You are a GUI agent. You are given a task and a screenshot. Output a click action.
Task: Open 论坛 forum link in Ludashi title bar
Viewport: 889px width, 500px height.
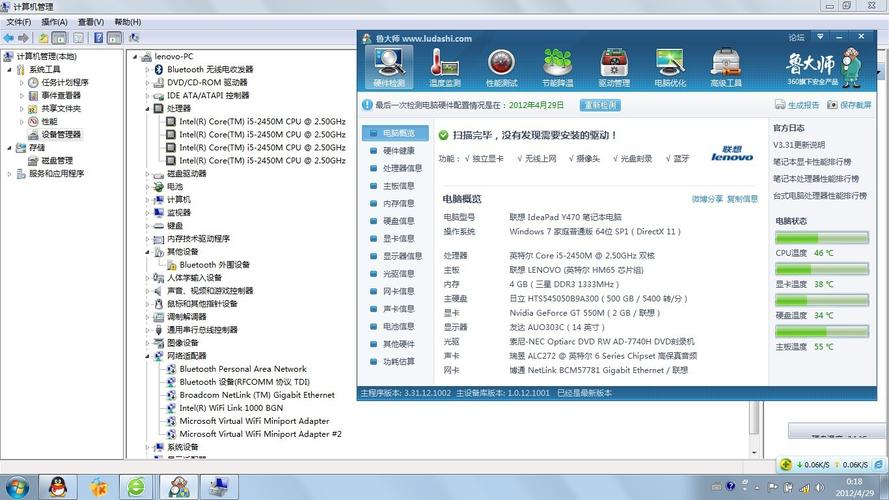coord(797,37)
